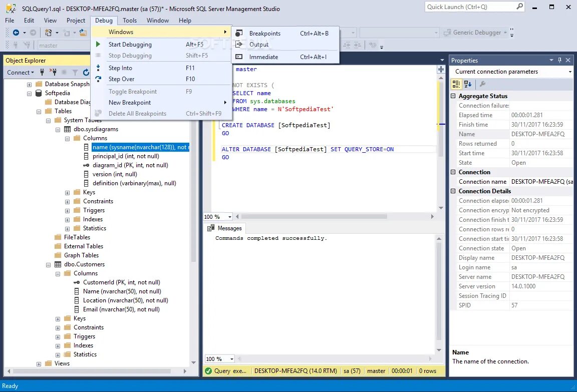
Task: Refresh the Object Explorer tree
Action: tap(86, 73)
